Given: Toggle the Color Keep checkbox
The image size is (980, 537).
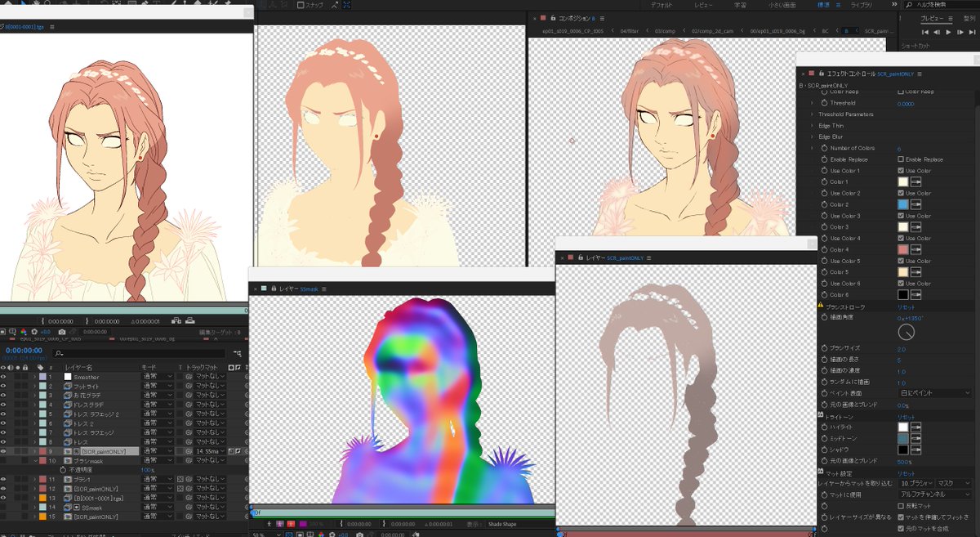Looking at the screenshot, I should tap(901, 92).
